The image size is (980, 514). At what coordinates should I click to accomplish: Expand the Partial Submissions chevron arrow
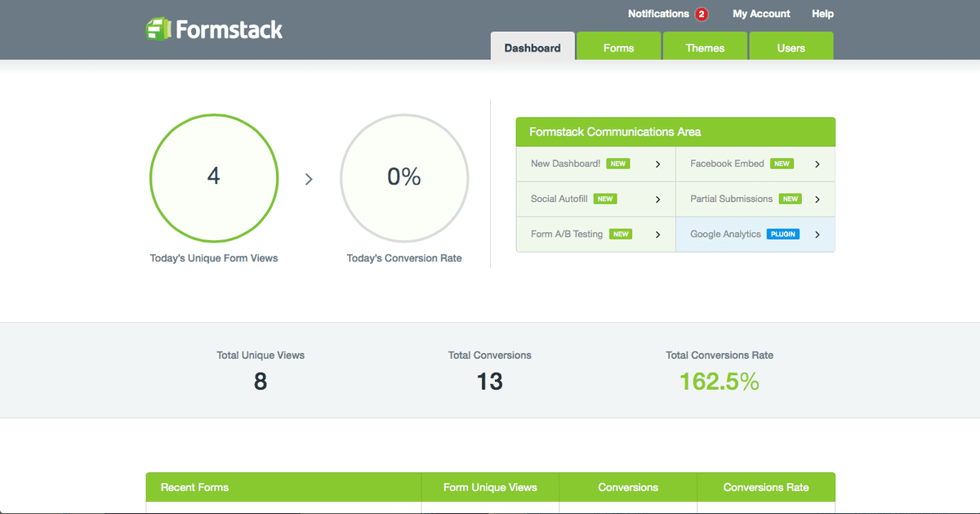click(817, 199)
